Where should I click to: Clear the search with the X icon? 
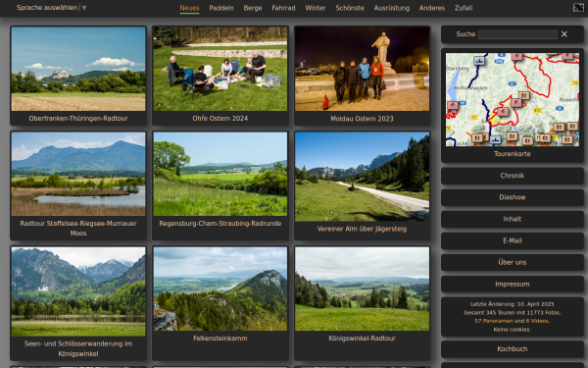(564, 34)
